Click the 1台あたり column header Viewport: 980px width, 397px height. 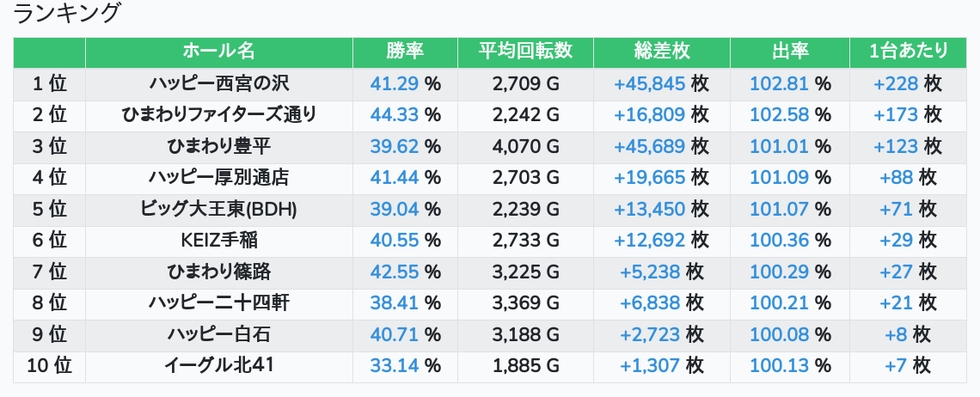coord(908,52)
